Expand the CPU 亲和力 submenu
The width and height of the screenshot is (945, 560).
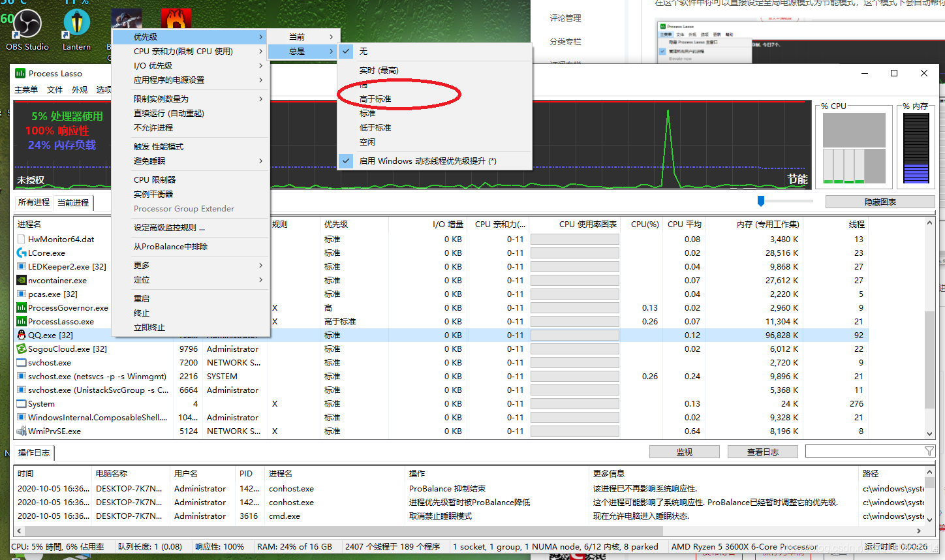(x=191, y=52)
